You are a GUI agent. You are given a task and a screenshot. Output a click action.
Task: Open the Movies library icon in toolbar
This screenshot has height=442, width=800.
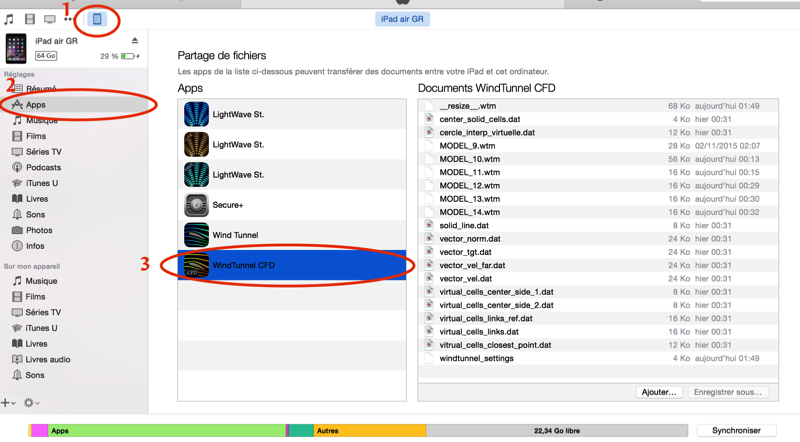[x=30, y=19]
